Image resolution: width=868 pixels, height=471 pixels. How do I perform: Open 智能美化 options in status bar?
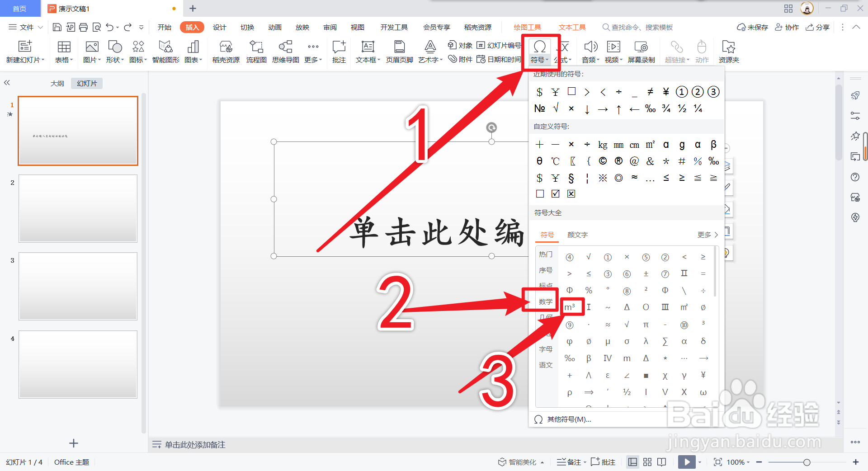(x=521, y=462)
